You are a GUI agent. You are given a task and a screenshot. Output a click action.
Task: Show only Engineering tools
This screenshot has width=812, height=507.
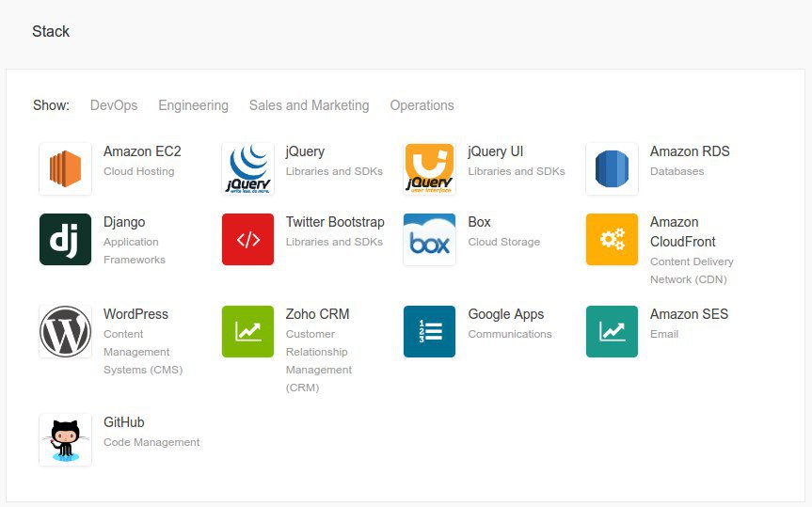tap(193, 105)
